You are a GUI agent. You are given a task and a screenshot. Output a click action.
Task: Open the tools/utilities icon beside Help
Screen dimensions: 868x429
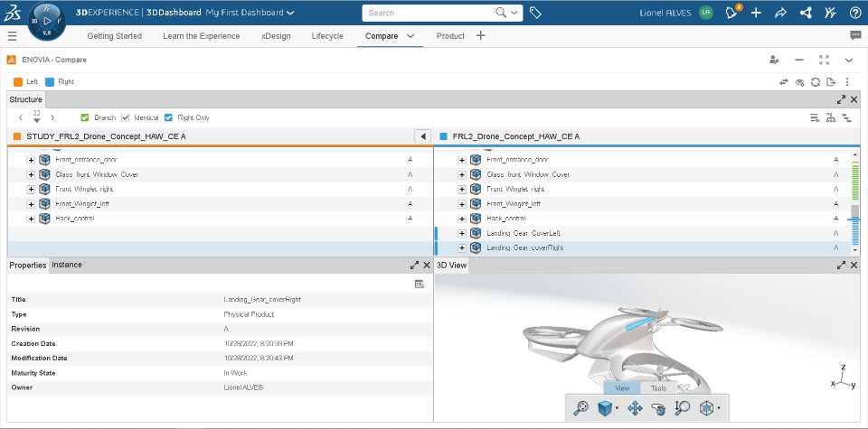(x=830, y=13)
